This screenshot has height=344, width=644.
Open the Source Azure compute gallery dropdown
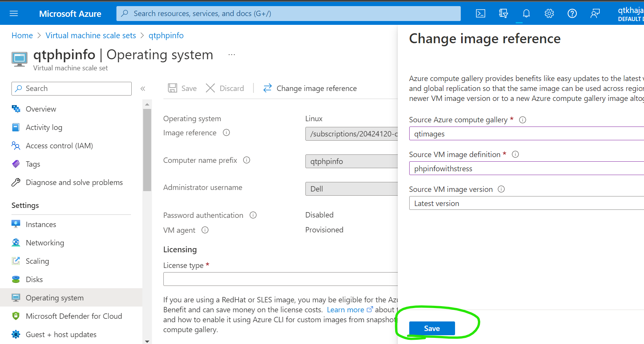coord(526,134)
